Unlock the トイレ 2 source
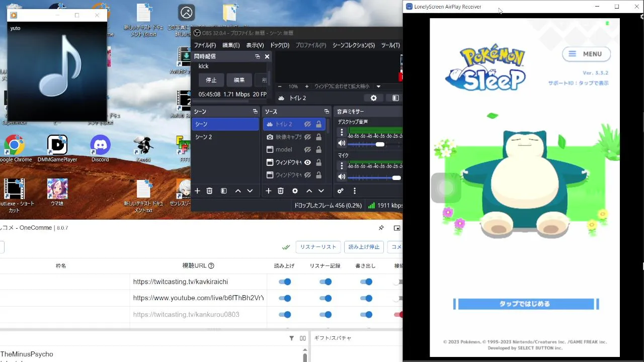The height and width of the screenshot is (362, 644). point(318,124)
